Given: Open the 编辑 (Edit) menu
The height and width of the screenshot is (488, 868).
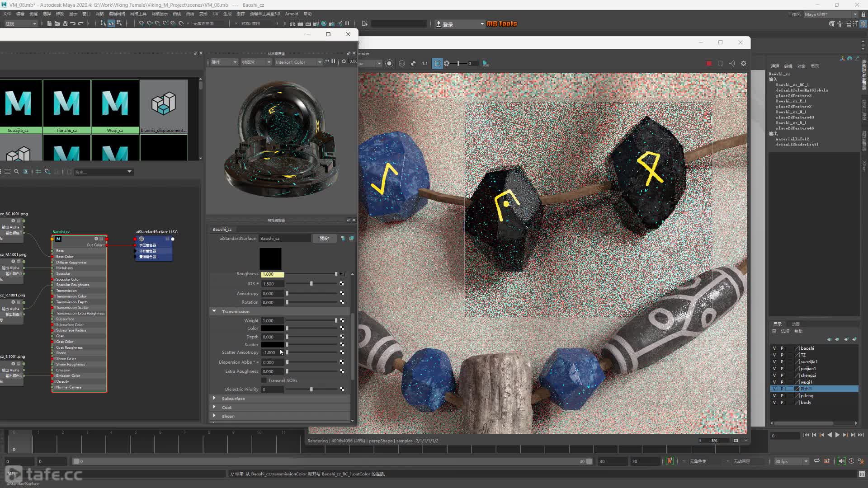Looking at the screenshot, I should point(20,14).
